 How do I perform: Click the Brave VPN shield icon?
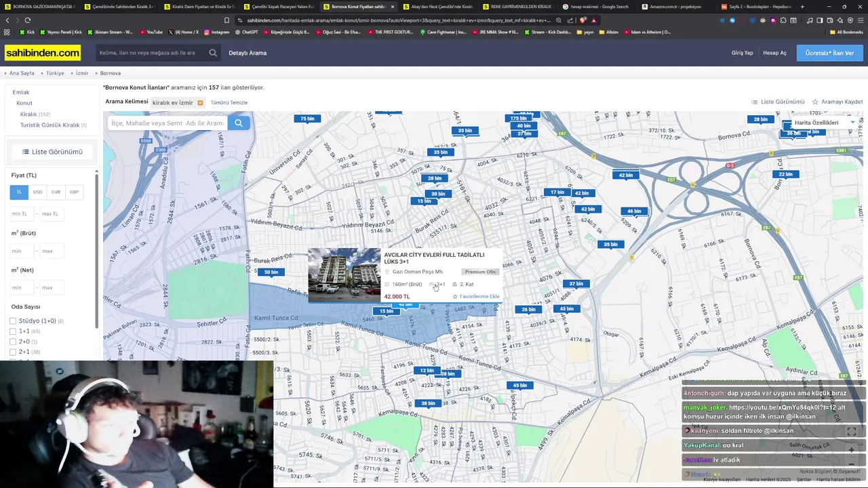[850, 20]
